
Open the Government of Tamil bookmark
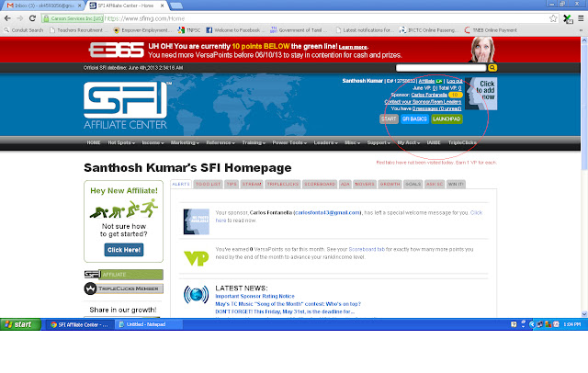[x=299, y=30]
